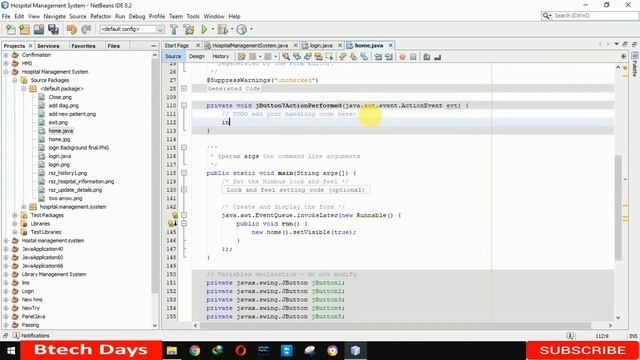Image resolution: width=640 pixels, height=360 pixels.
Task: Click the Shift Line Right icon
Action: pos(389,57)
